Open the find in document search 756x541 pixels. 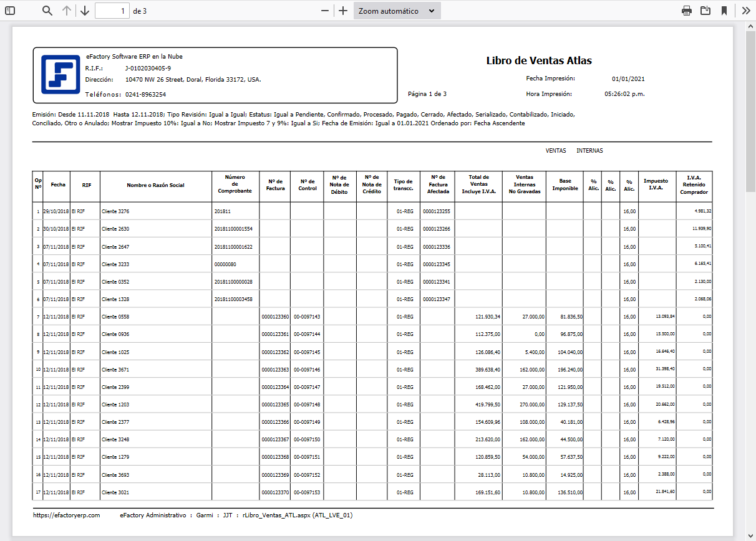click(x=47, y=11)
